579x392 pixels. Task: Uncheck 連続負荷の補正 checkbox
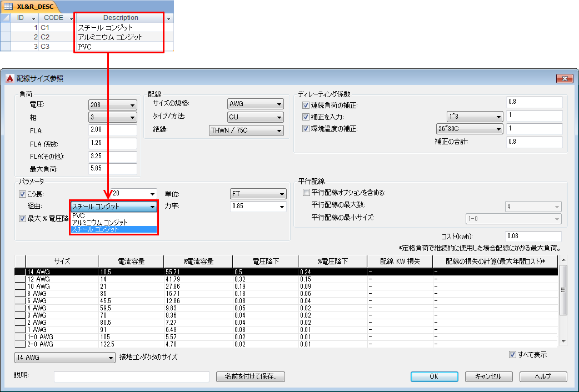(x=306, y=105)
